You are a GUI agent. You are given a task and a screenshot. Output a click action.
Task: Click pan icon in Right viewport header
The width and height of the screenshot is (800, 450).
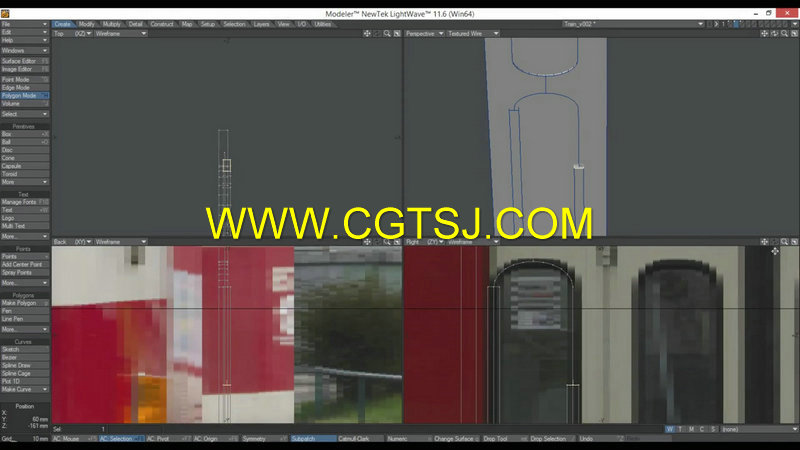pyautogui.click(x=764, y=242)
